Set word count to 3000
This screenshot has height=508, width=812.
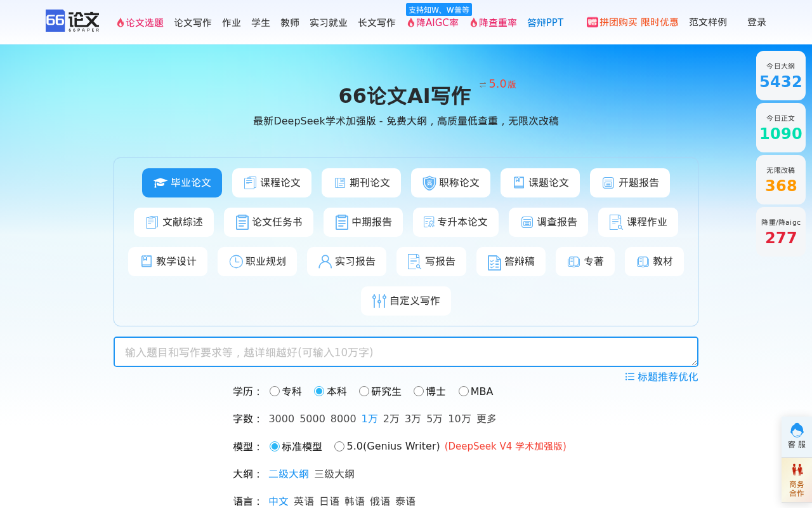(x=282, y=419)
